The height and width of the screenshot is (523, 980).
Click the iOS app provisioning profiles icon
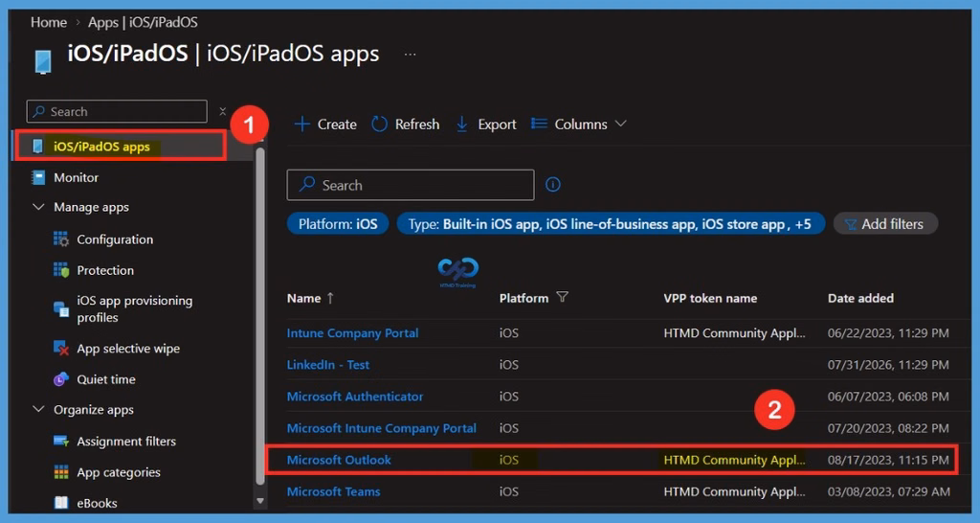[61, 309]
